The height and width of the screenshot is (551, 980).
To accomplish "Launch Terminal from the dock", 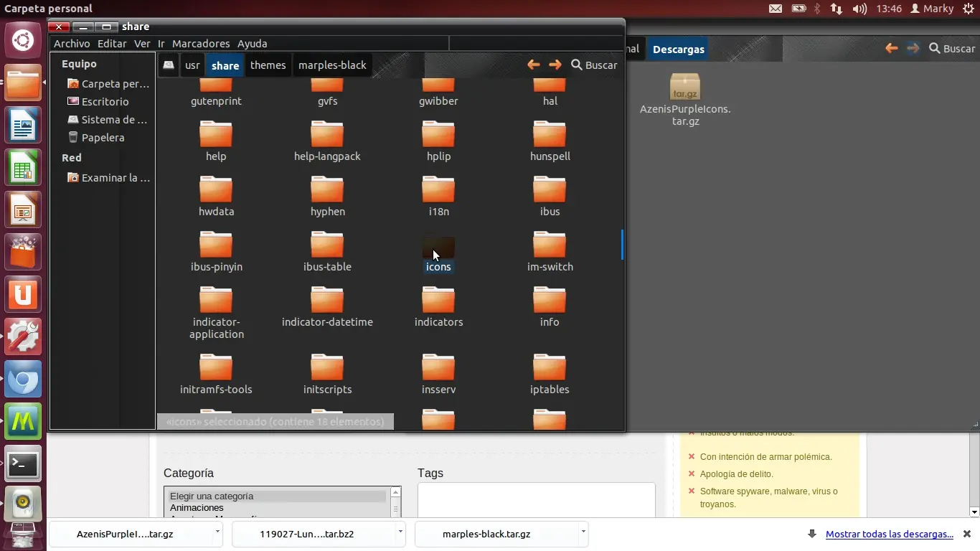I will click(x=23, y=464).
